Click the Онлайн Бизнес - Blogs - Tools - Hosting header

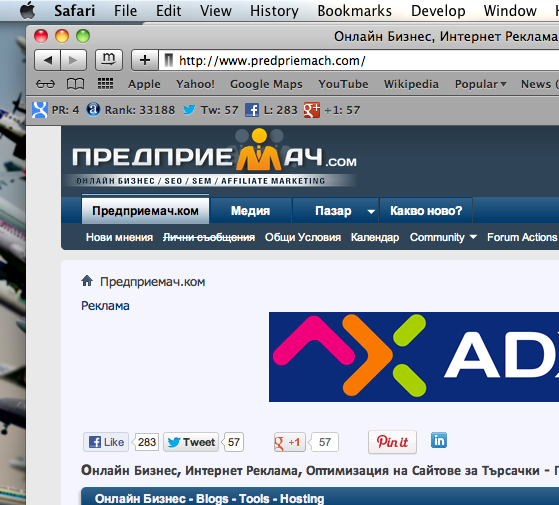pos(210,498)
